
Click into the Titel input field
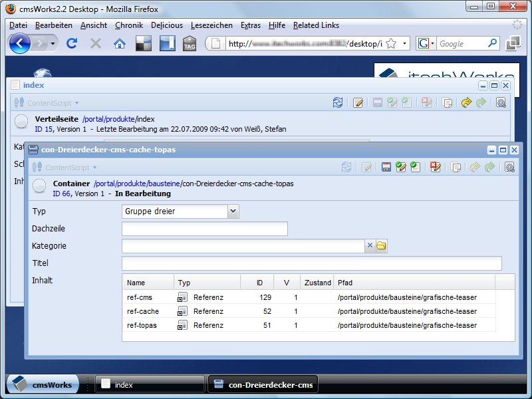[x=311, y=263]
